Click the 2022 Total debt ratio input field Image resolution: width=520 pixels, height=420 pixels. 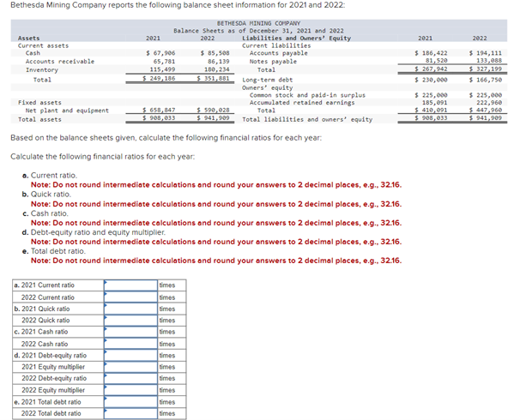click(x=130, y=413)
